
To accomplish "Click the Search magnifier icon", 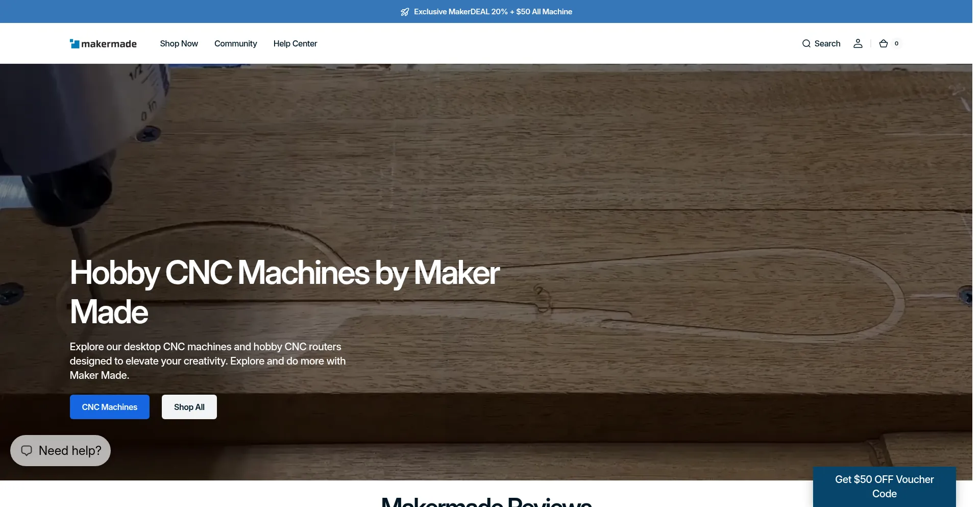I will 806,44.
